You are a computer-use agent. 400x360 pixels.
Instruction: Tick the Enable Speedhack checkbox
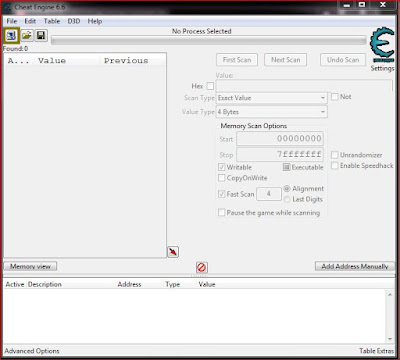point(335,166)
